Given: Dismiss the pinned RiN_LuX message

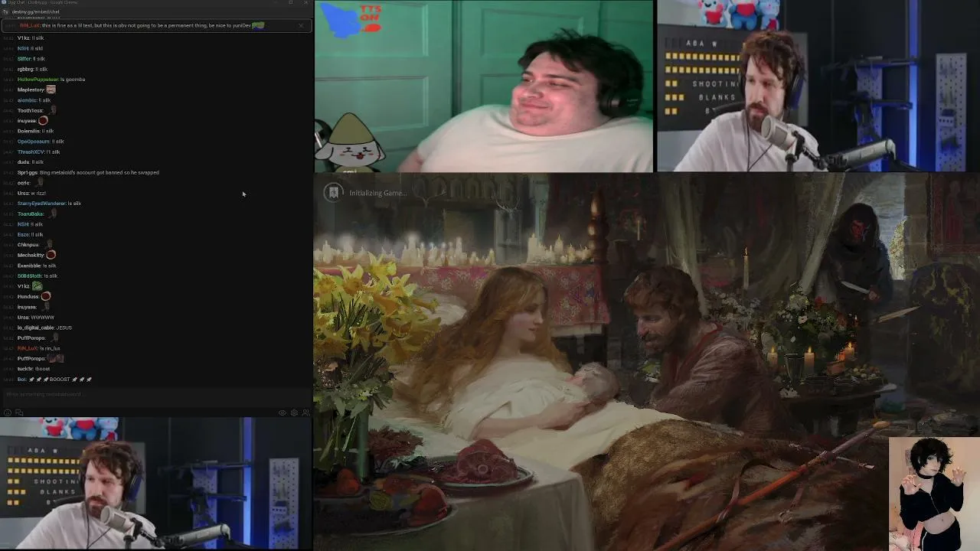Looking at the screenshot, I should pyautogui.click(x=301, y=25).
